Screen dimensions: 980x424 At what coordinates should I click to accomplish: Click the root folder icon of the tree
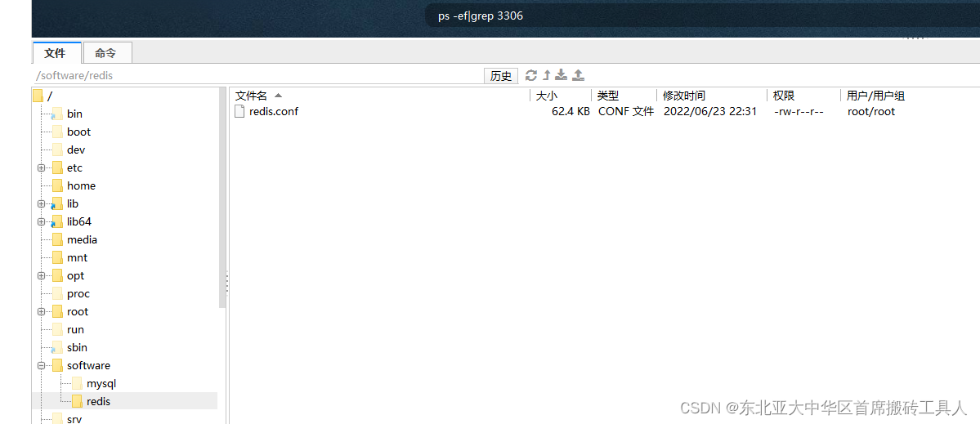point(38,96)
